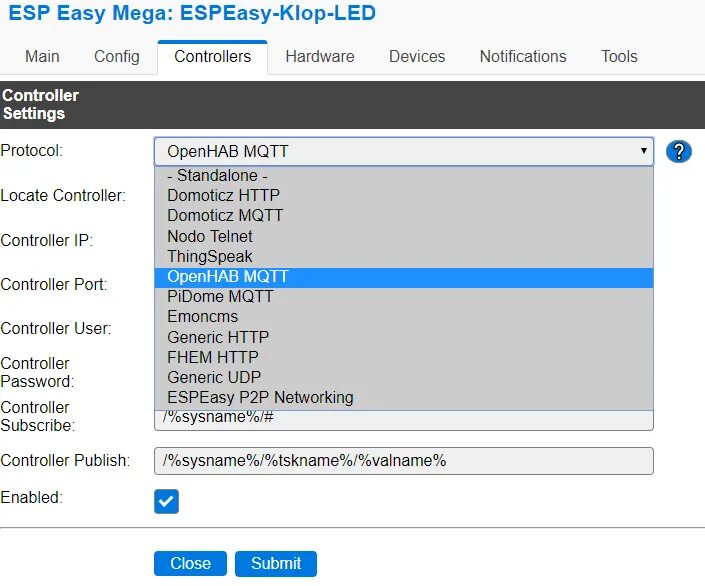Click the ESP Easy Mega page title
Screen dimensions: 705x586
pos(192,13)
